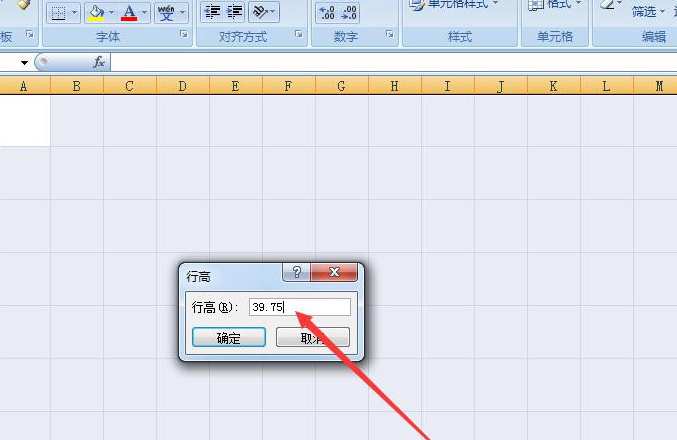Select column F header
This screenshot has width=677, height=440.
tap(288, 86)
